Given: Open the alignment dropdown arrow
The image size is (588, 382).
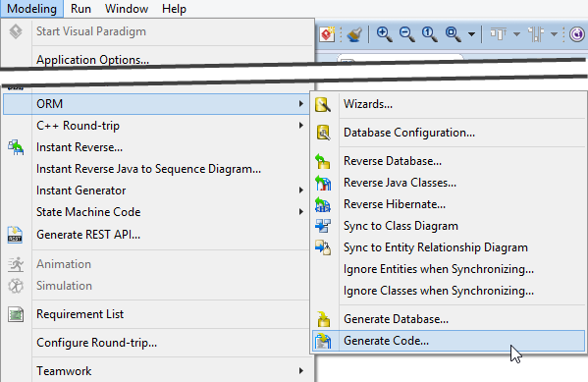Looking at the screenshot, I should click(516, 34).
